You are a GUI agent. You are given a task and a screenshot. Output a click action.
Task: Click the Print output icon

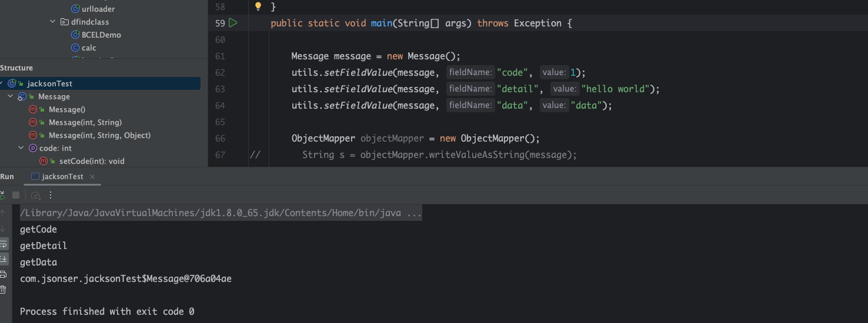pos(3,275)
